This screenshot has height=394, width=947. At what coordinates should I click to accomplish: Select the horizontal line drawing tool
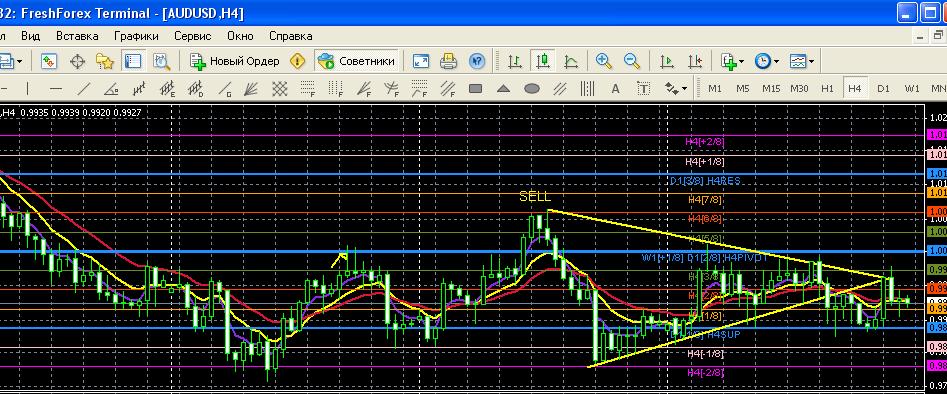point(56,89)
